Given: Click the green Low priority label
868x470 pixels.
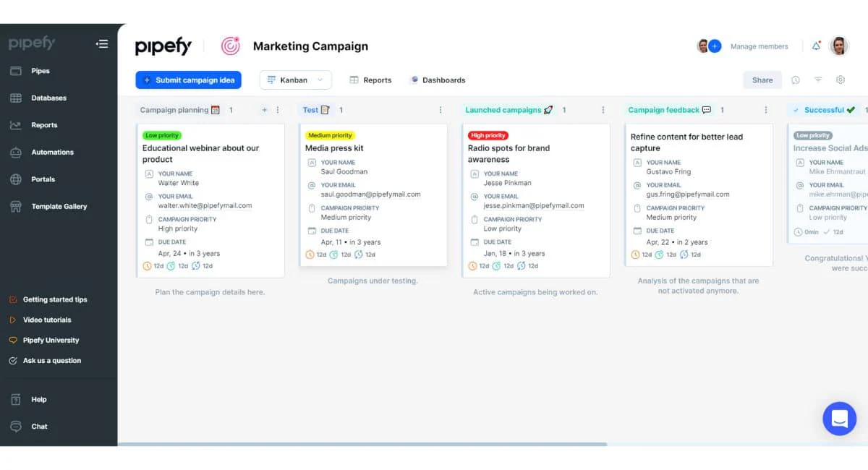Looking at the screenshot, I should click(162, 135).
